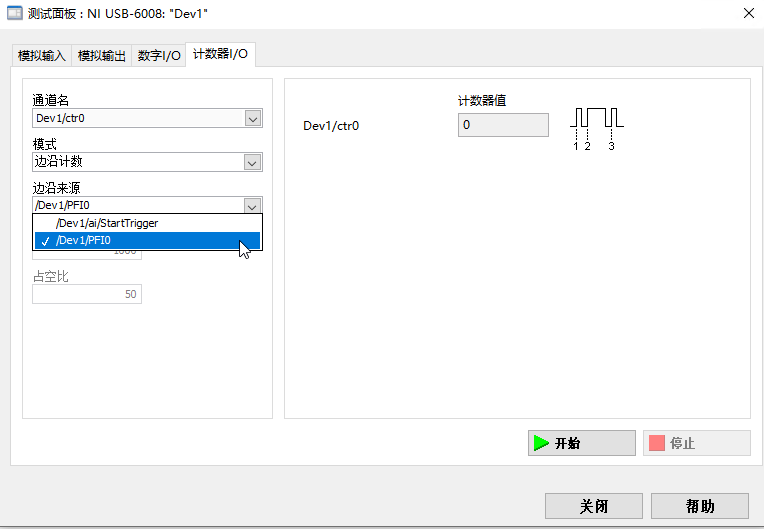The height and width of the screenshot is (529, 764).
Task: Click the 模式 combo box text 边沿计数
Action: pyautogui.click(x=58, y=162)
